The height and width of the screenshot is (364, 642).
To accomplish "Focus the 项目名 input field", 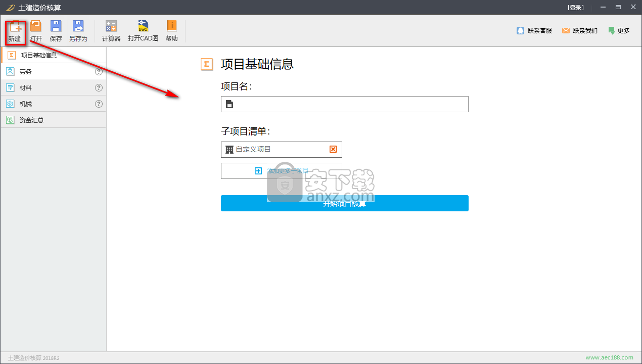I will click(345, 104).
